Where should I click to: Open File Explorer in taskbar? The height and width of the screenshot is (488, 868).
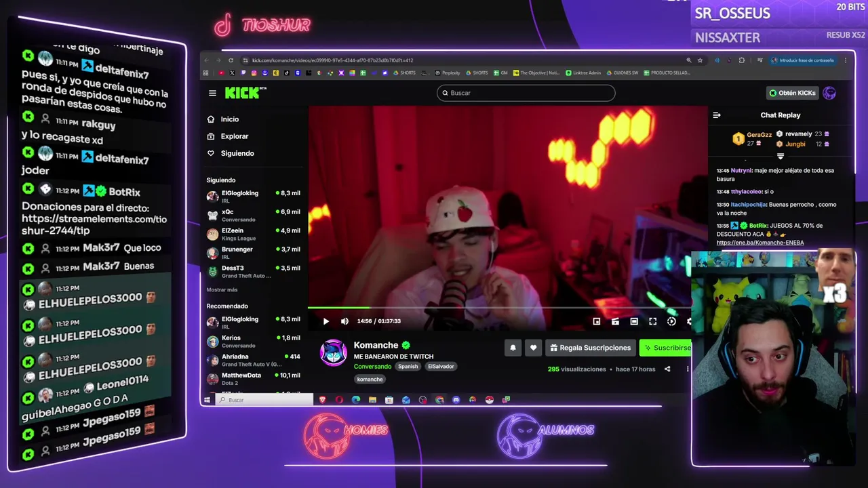[372, 400]
